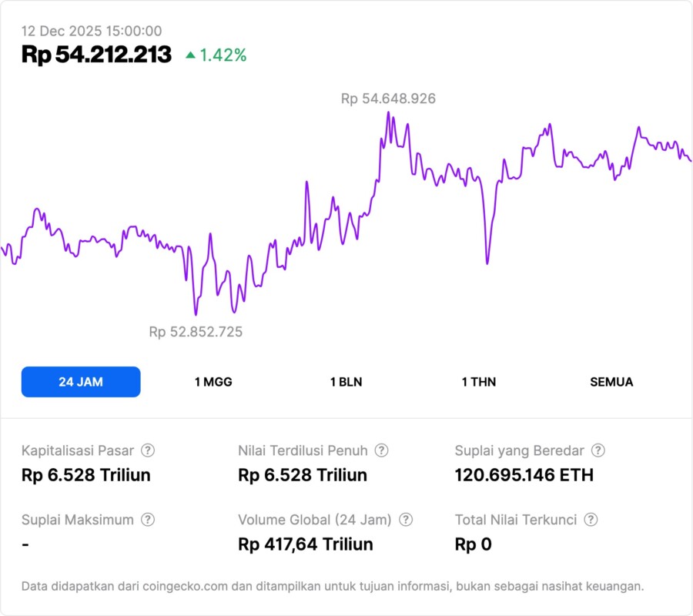Switch the chart to 1 MGG
The image size is (693, 616).
click(213, 382)
